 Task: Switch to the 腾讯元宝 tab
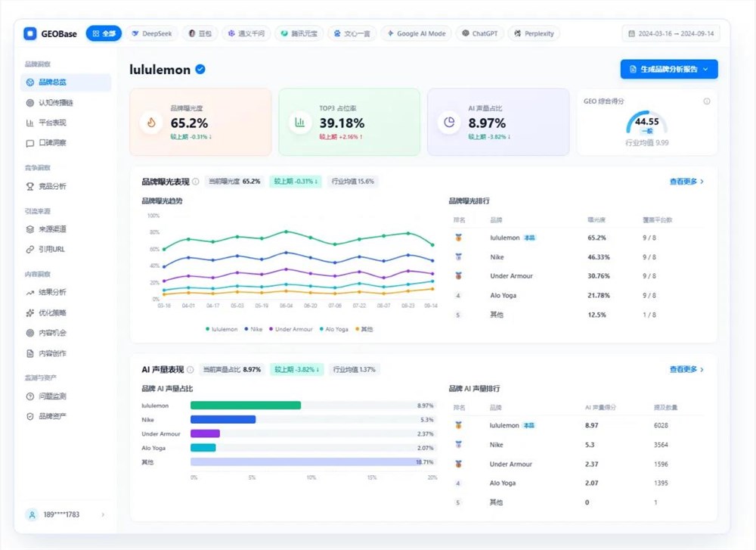tap(299, 34)
